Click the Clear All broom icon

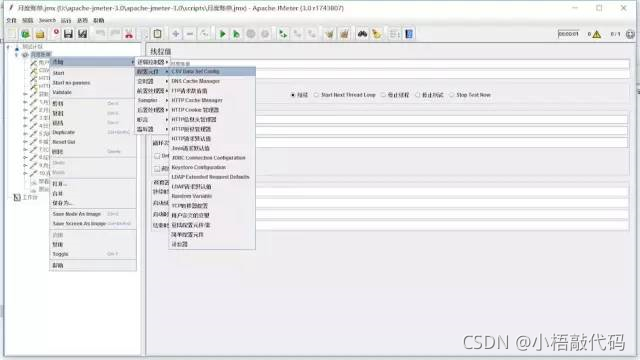tap(344, 34)
